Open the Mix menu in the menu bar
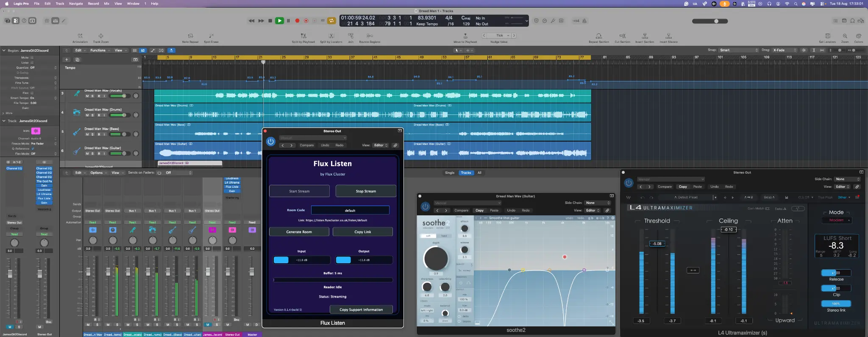 click(x=106, y=3)
